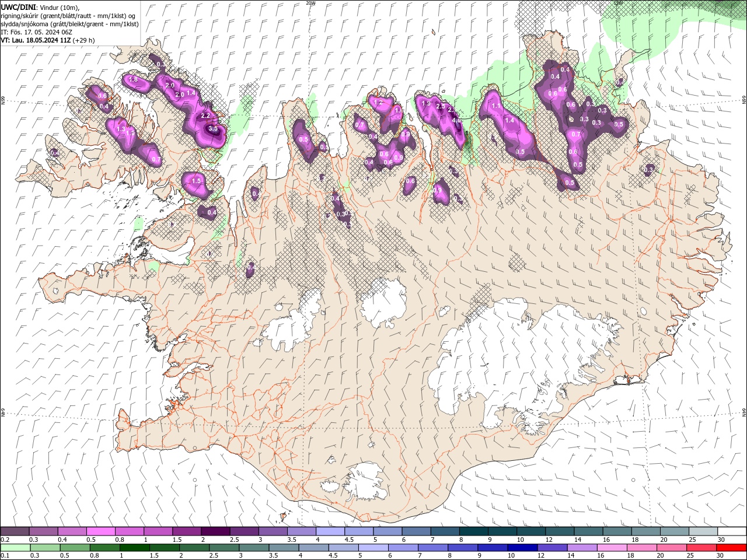Click the '0.1' label under the bottom legend
Screen dimensions: 747x560
click(x=6, y=556)
